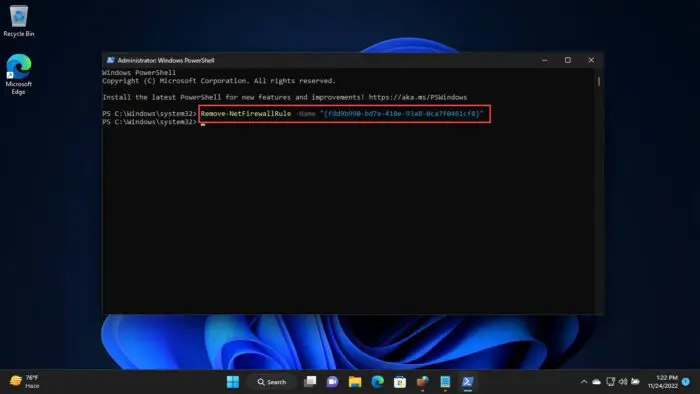Click the PowerShell vertical scrollbar thumb
Image resolution: width=700 pixels, height=394 pixels.
tap(599, 81)
